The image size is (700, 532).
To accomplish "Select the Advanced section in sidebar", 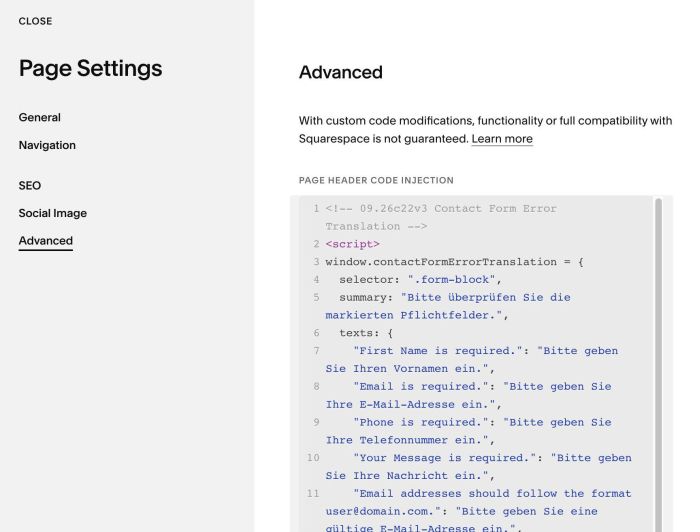I will coord(46,241).
